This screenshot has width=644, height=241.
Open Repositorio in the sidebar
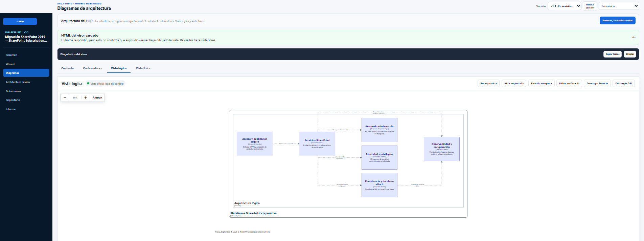coord(26,100)
